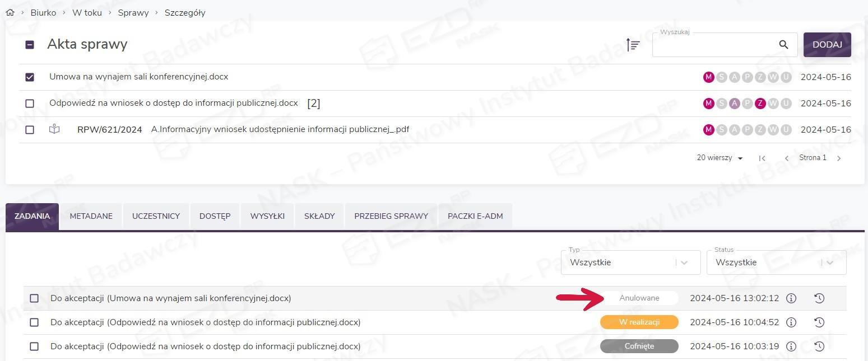The width and height of the screenshot is (868, 361).
Task: Open history icon for the Anulowane task
Action: click(x=819, y=298)
